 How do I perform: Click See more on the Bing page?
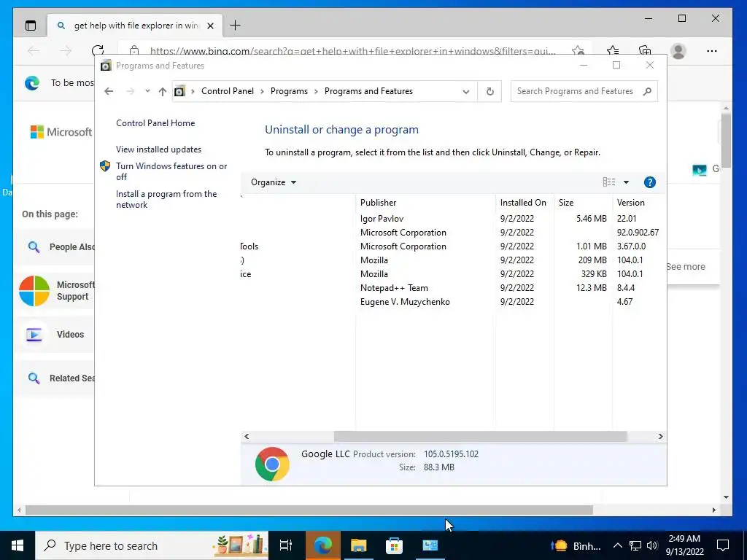point(686,267)
